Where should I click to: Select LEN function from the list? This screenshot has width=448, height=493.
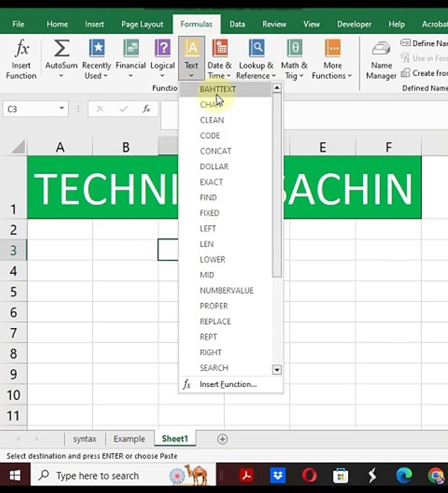click(225, 244)
